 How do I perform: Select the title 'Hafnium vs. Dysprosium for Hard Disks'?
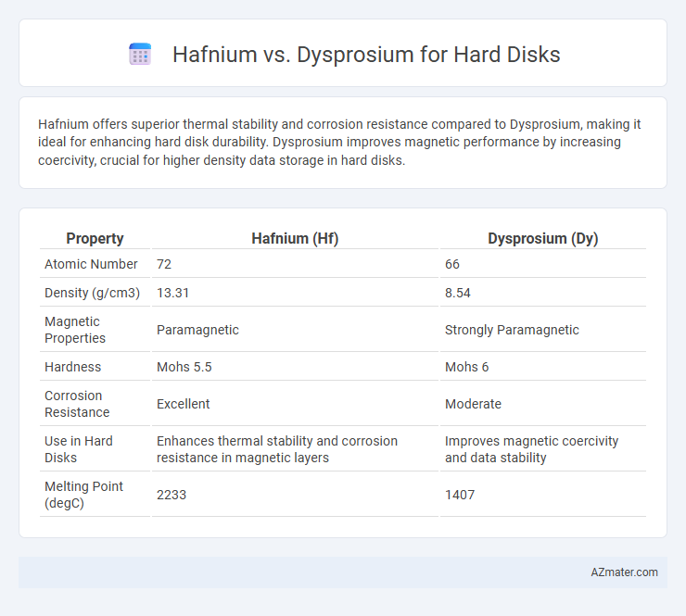[x=366, y=55]
